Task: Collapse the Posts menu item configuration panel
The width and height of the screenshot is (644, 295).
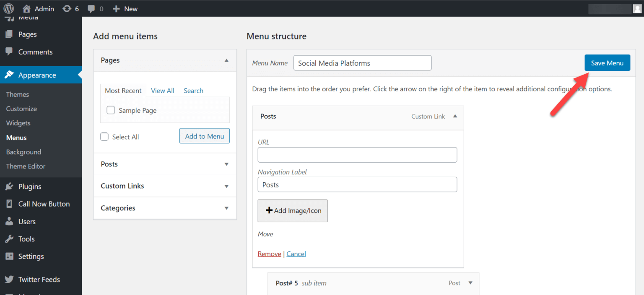Action: [455, 116]
